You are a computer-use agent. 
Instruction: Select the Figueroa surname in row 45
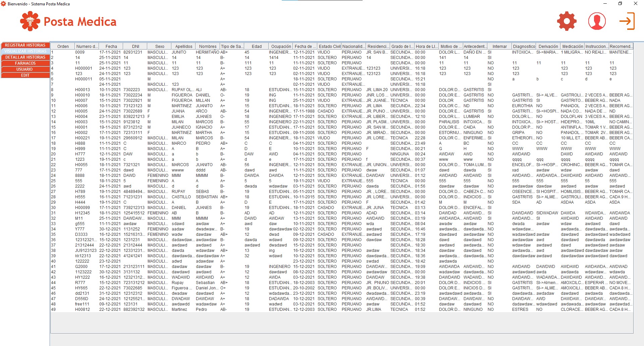pos(183,288)
